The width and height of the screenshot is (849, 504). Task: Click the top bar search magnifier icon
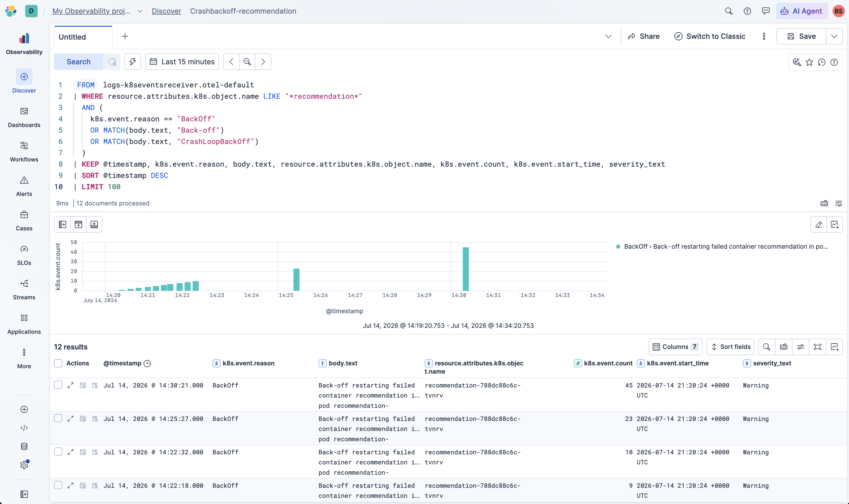[x=728, y=11]
